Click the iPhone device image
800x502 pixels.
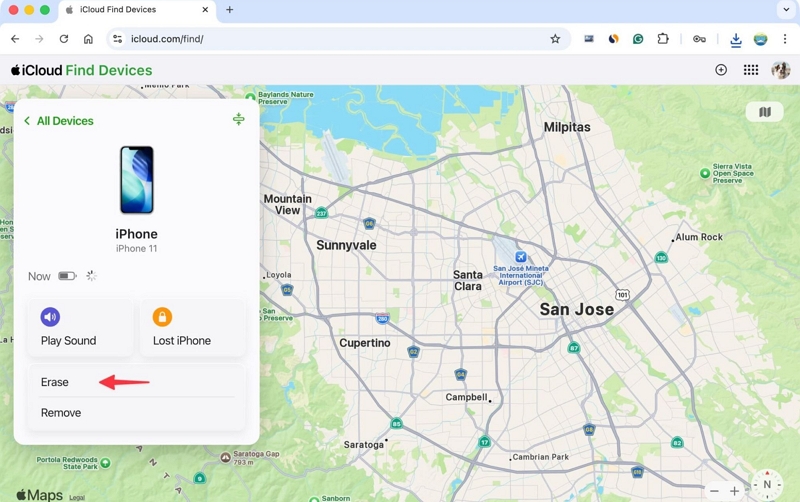point(137,180)
